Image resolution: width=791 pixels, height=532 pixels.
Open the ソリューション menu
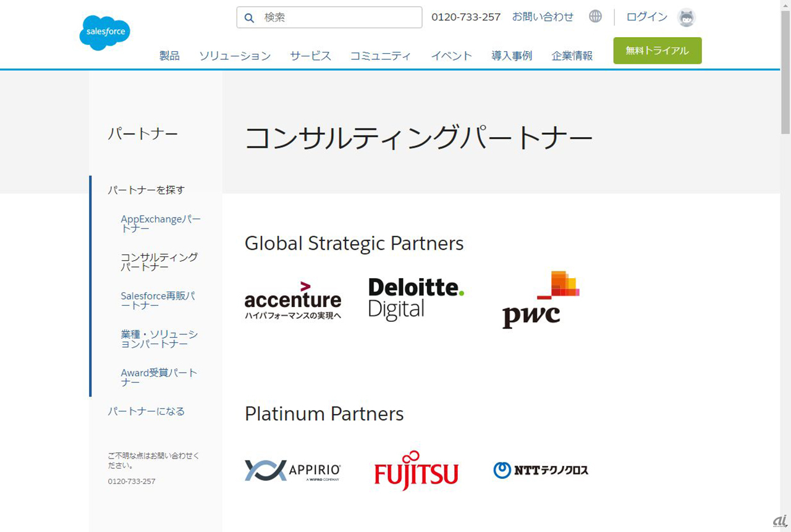[x=235, y=56]
